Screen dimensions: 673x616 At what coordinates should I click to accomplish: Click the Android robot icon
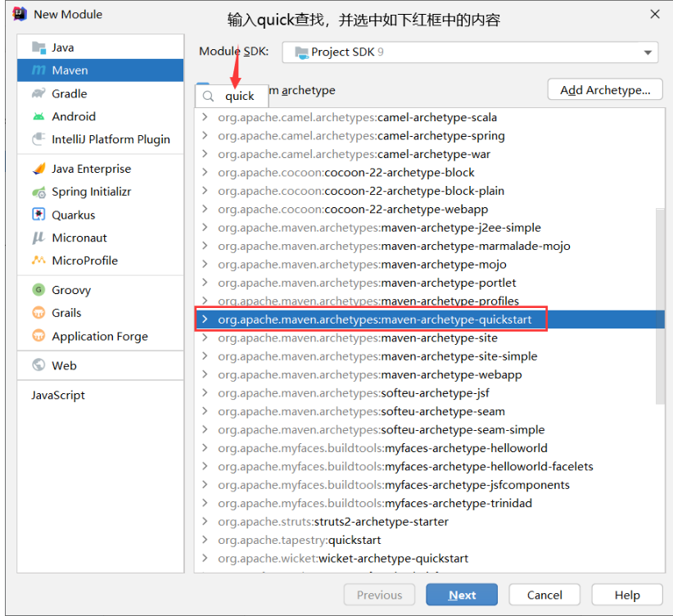tap(38, 116)
